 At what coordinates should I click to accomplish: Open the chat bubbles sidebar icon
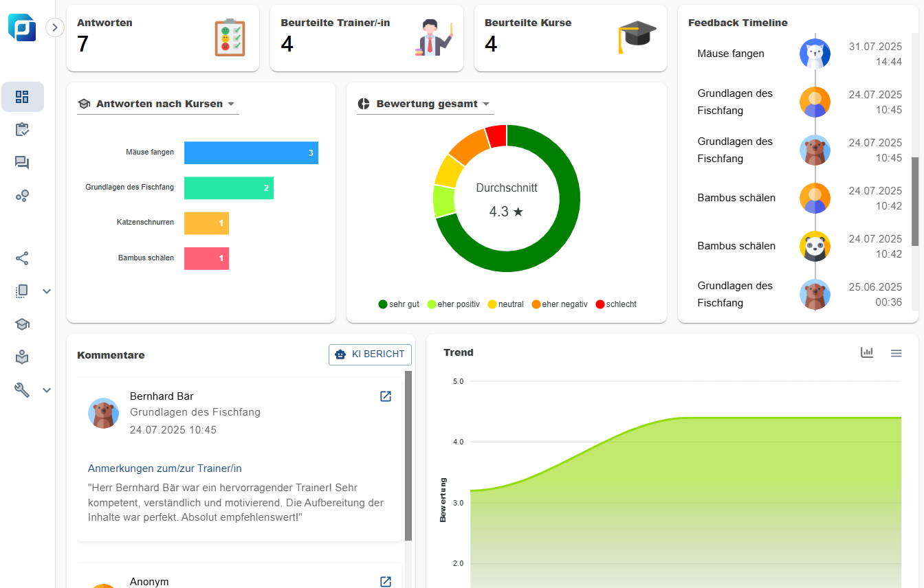coord(22,163)
